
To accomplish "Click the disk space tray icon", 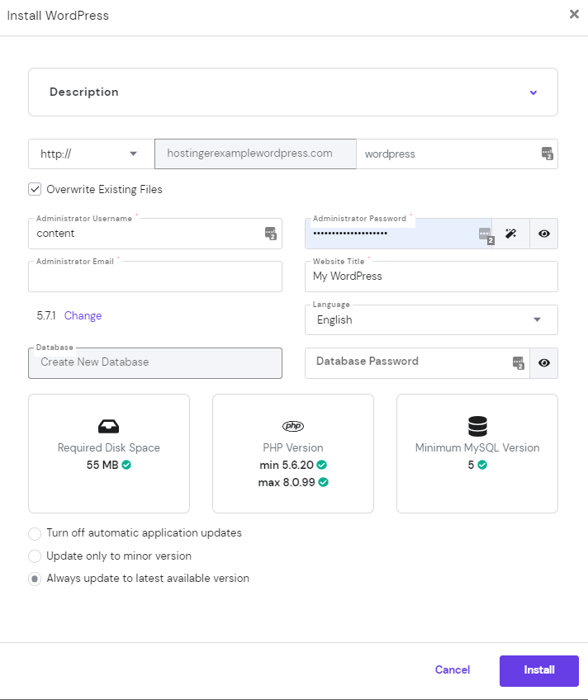I will [108, 426].
